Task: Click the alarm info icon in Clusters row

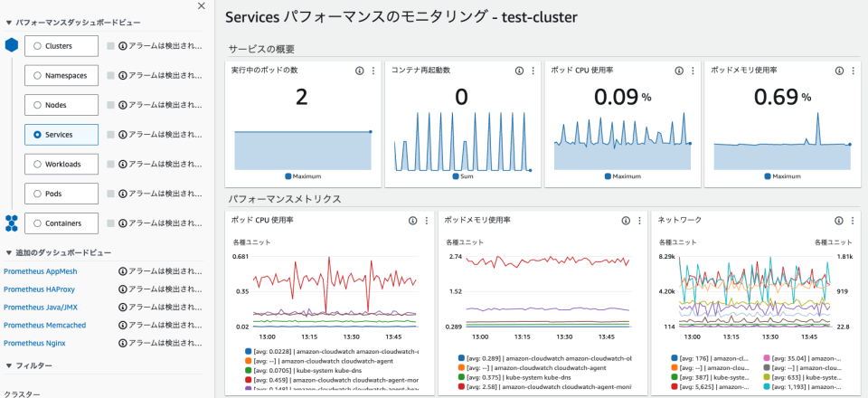Action: pyautogui.click(x=123, y=46)
